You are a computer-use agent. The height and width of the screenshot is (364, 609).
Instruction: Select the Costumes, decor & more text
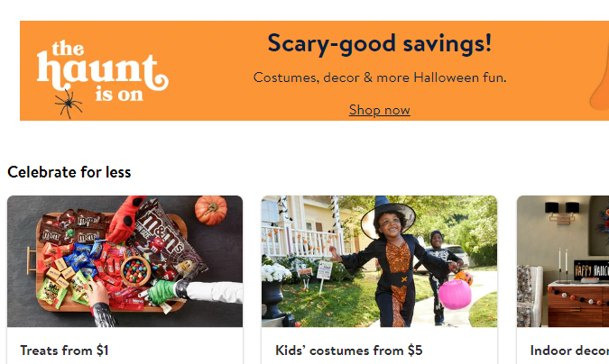click(379, 77)
